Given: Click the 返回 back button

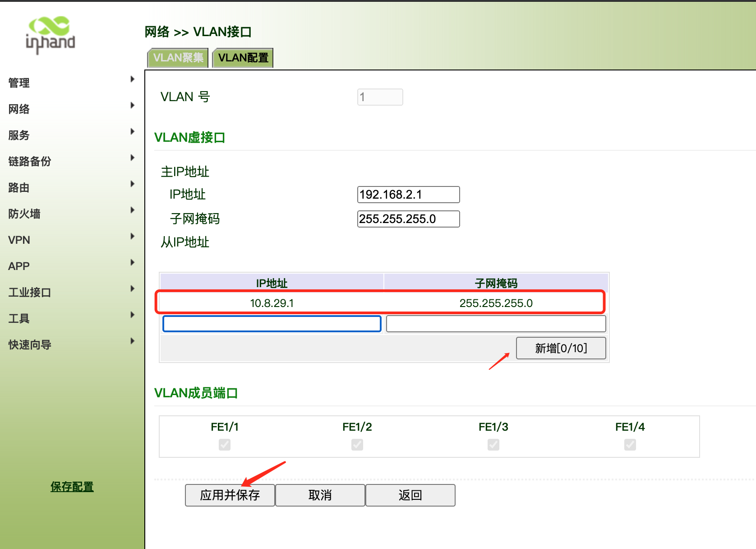Looking at the screenshot, I should point(410,495).
